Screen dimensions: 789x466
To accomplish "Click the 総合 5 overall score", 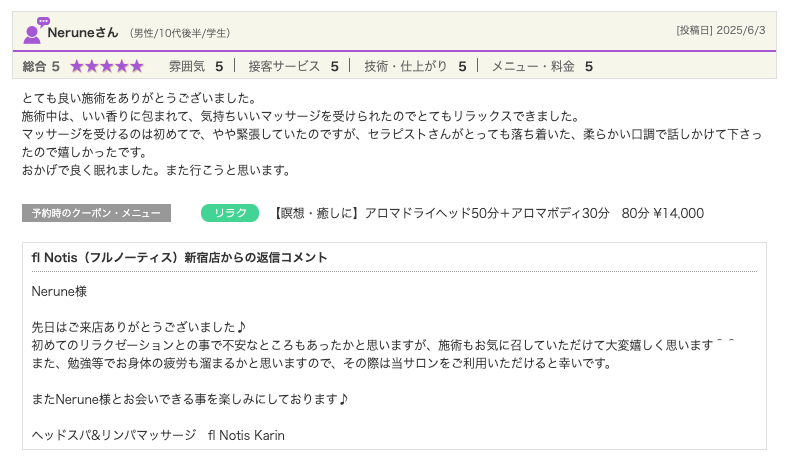I will pyautogui.click(x=41, y=67).
